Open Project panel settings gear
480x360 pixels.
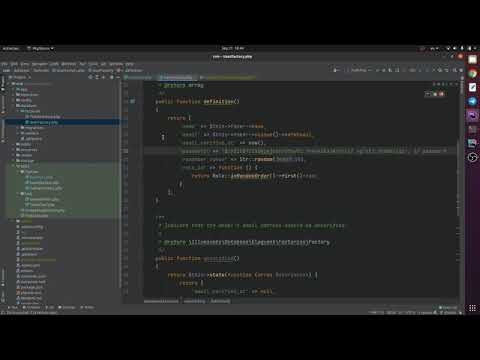[x=112, y=77]
